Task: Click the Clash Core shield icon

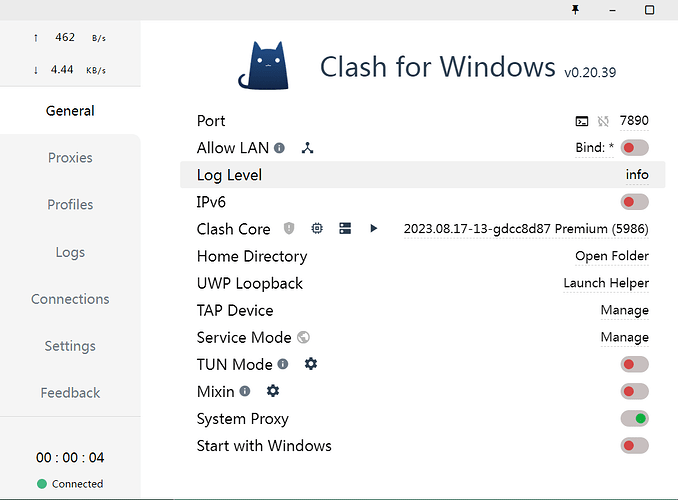Action: [289, 228]
